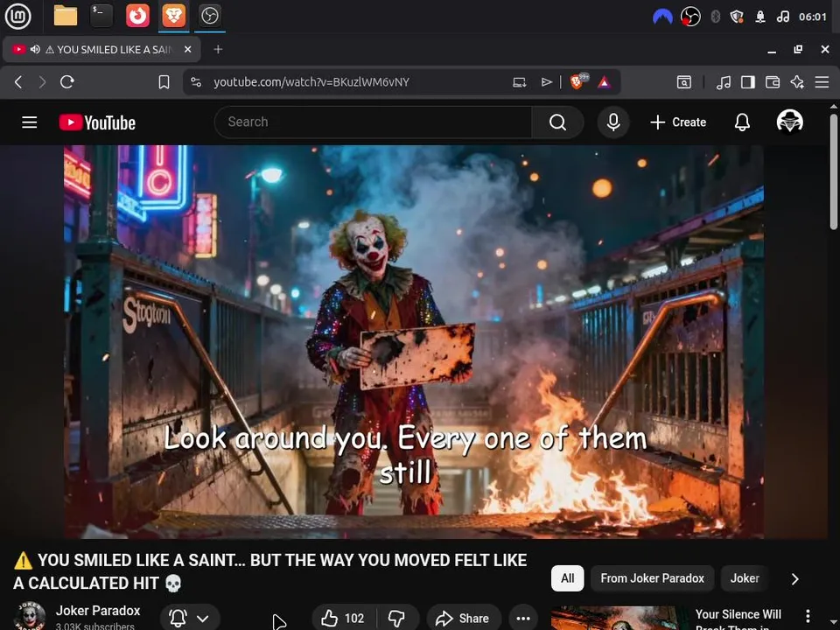Click the video player to pause
The width and height of the screenshot is (840, 630).
[x=414, y=342]
